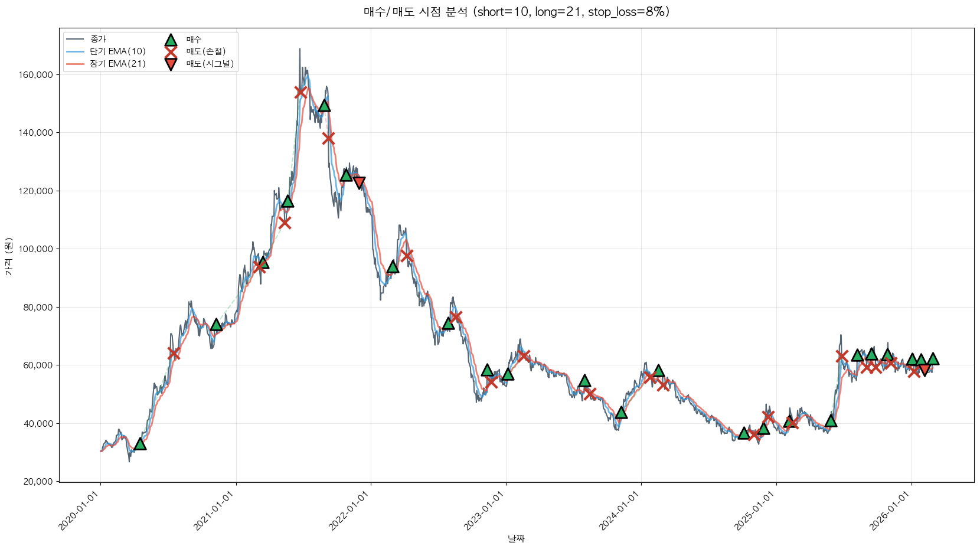Click the 2020-01-01 date tick label
The height and width of the screenshot is (549, 980).
coord(79,511)
